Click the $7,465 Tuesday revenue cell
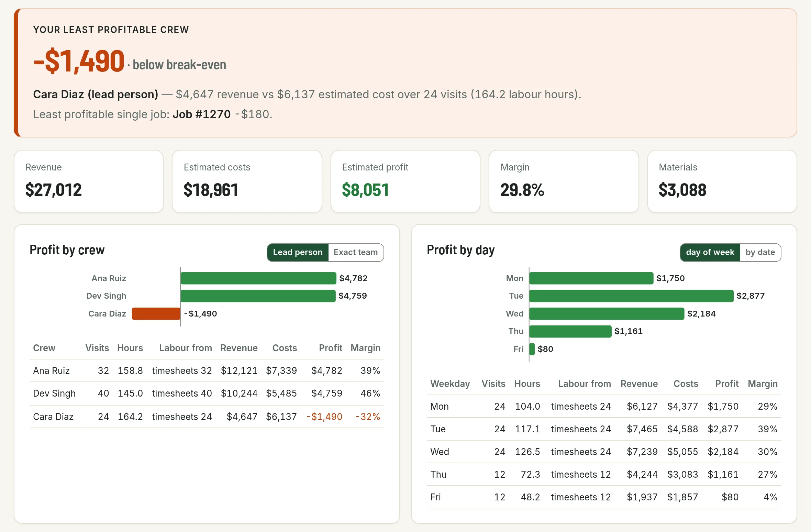The image size is (811, 532). tap(642, 429)
